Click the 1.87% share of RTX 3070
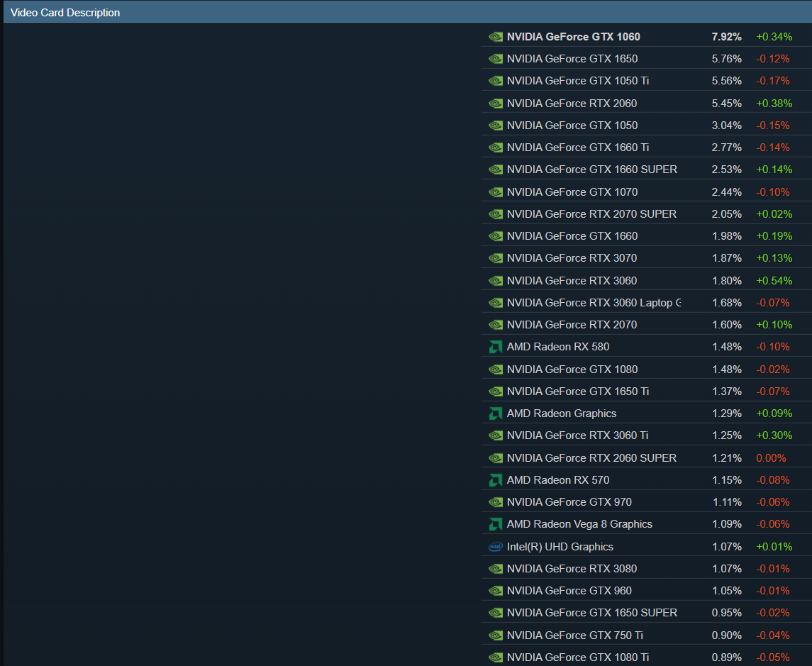Image resolution: width=812 pixels, height=666 pixels. [727, 258]
